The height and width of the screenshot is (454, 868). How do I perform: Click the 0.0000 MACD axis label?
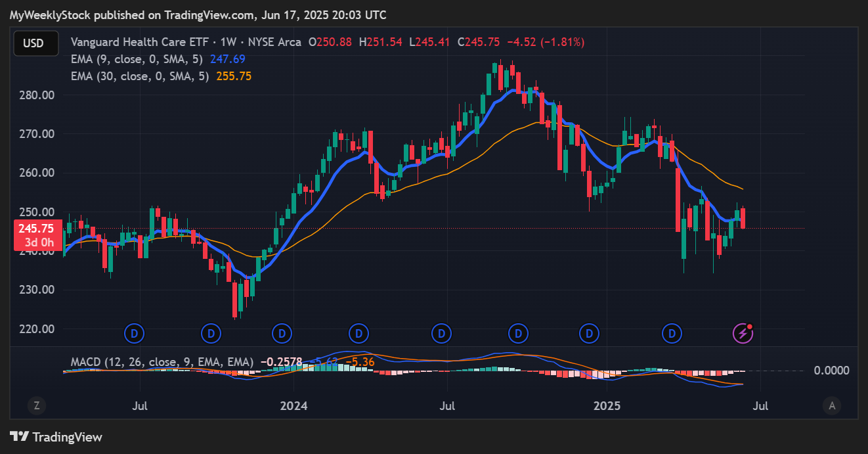[831, 371]
